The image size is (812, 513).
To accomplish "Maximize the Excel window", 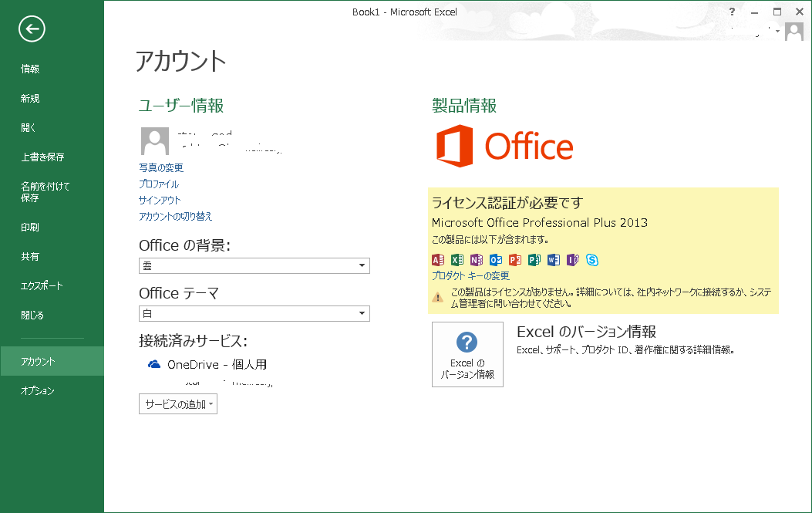I will click(777, 12).
